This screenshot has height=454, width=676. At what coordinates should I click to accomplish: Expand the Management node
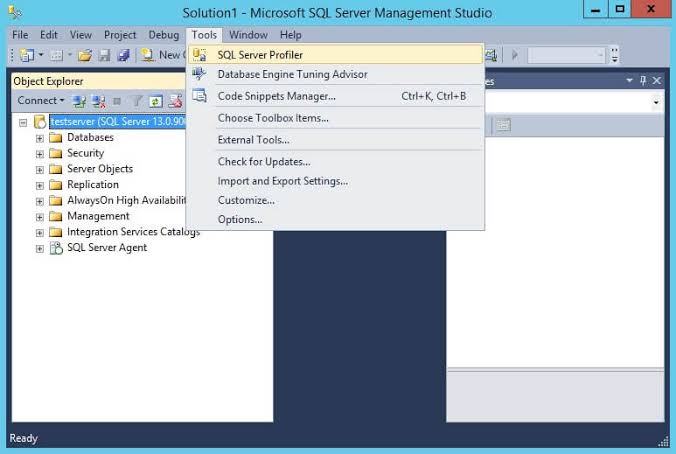point(40,217)
